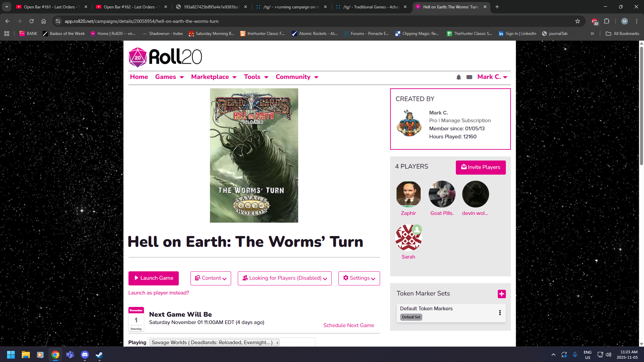Click the Roll20 logo
The height and width of the screenshot is (362, 644).
165,57
